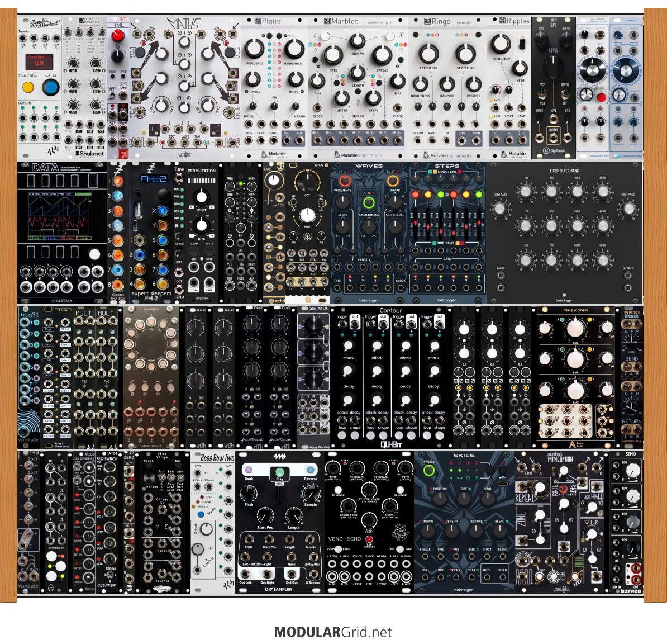This screenshot has height=644, width=667.
Task: Click the Ripples Frequency knob
Action: [501, 44]
